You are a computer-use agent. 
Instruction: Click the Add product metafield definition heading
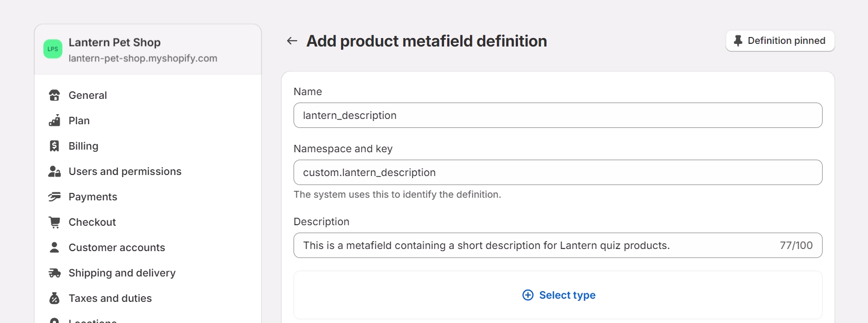(x=427, y=41)
